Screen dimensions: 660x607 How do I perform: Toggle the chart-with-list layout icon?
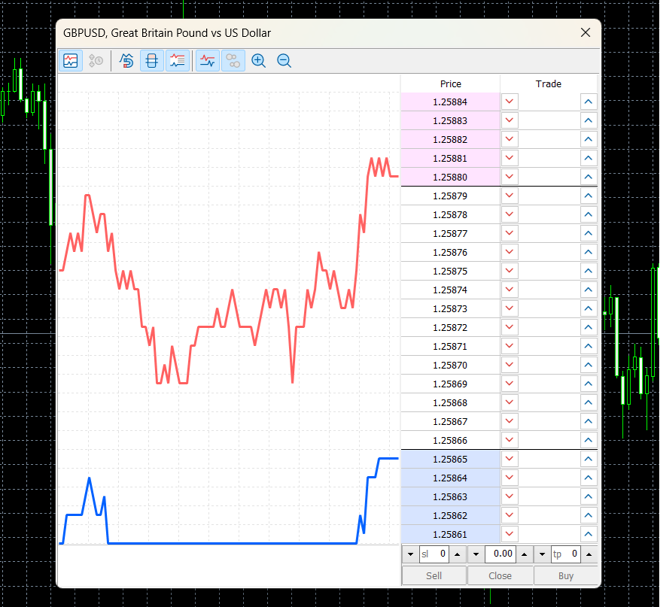click(177, 61)
